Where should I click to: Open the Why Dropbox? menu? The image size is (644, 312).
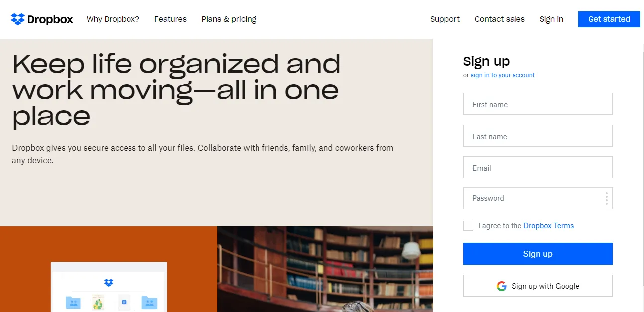click(113, 19)
